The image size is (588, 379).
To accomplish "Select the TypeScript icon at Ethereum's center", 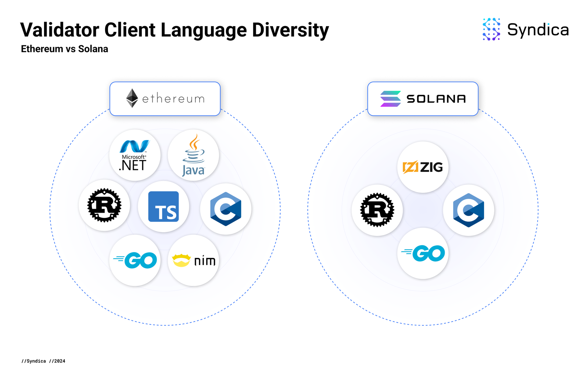I will (164, 207).
